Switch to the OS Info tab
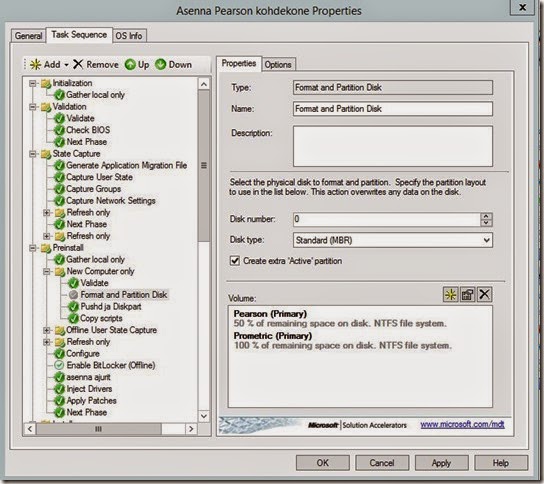The image size is (544, 484). tap(129, 36)
